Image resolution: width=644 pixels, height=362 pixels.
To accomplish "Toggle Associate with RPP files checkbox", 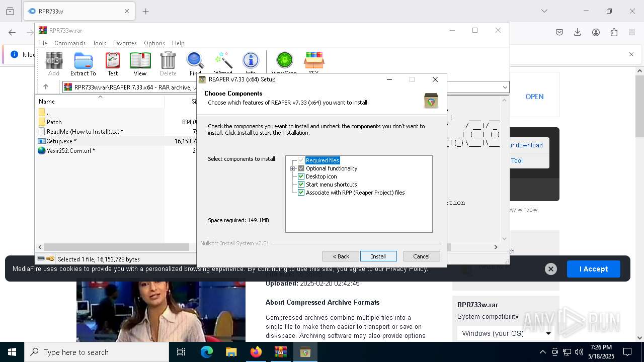I will (301, 193).
